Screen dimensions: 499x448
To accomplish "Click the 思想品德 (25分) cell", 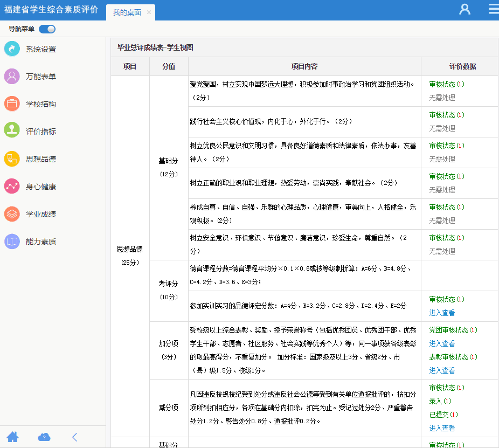I will click(x=130, y=256).
